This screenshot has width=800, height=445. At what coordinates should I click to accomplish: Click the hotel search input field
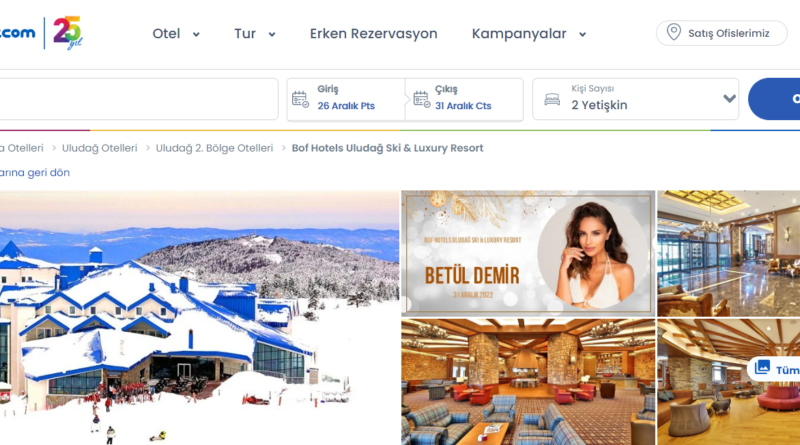[139, 99]
